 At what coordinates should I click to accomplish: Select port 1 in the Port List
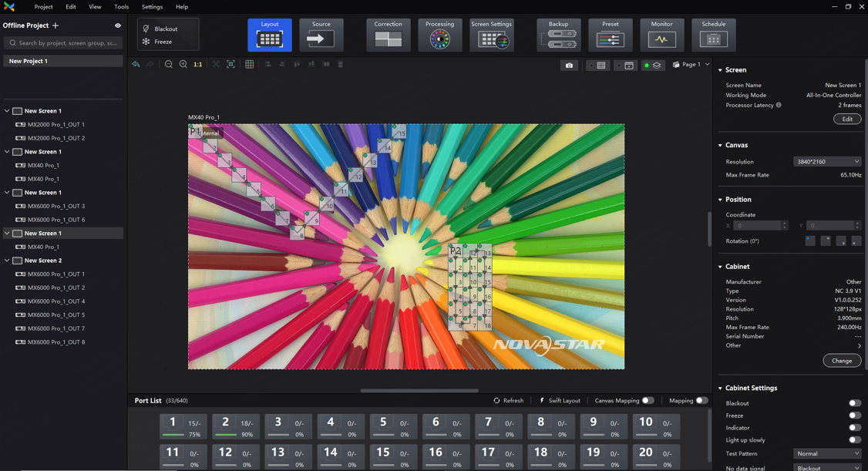(x=183, y=427)
